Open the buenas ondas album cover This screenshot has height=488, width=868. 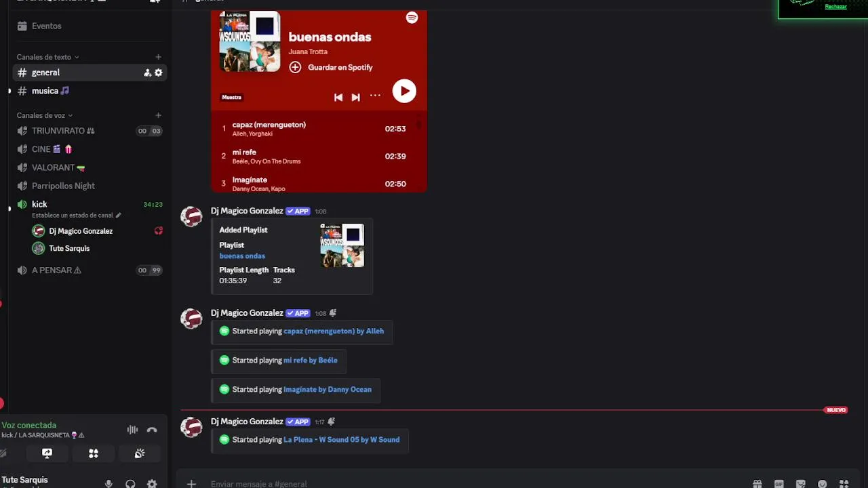coord(250,41)
